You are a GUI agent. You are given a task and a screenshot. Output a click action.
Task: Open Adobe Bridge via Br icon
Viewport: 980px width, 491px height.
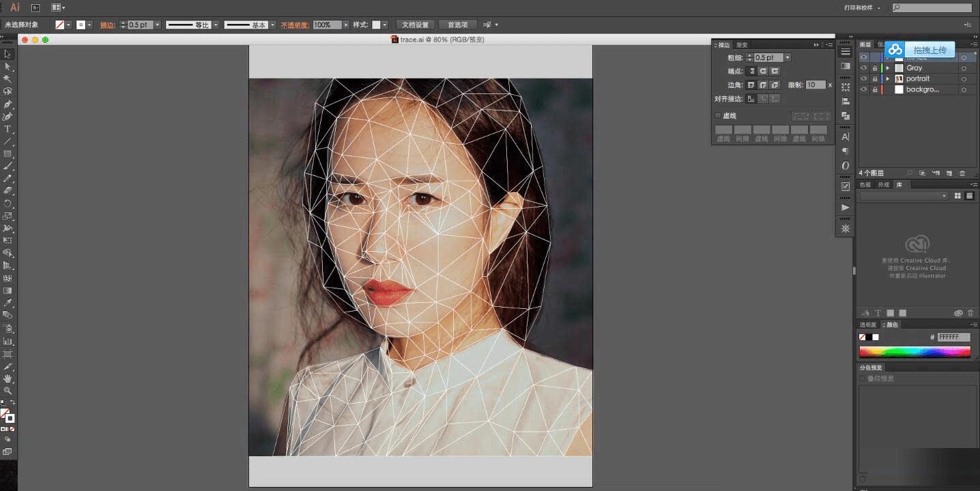tap(35, 8)
